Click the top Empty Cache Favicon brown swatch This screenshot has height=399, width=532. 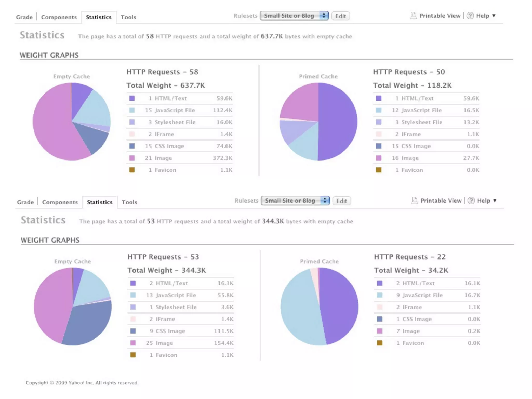pyautogui.click(x=132, y=170)
